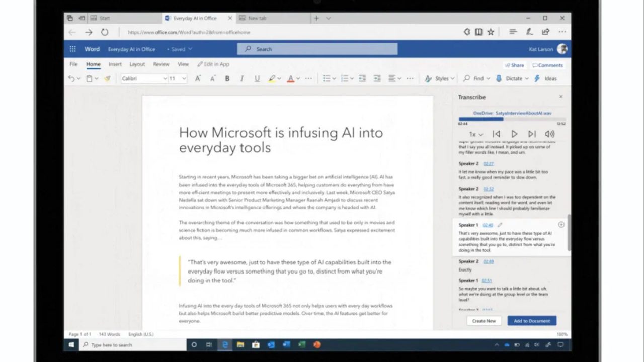
Task: Open font color dropdown arrow
Action: (298, 79)
